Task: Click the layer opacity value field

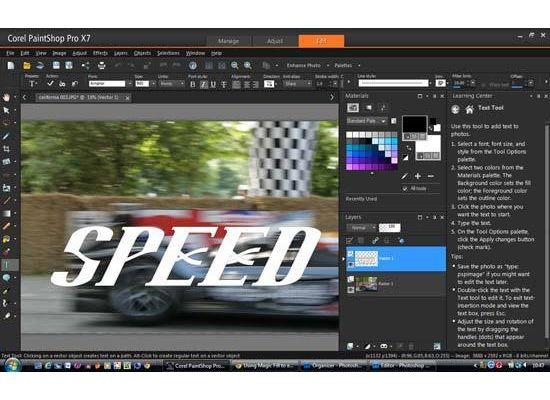Action: point(389,227)
